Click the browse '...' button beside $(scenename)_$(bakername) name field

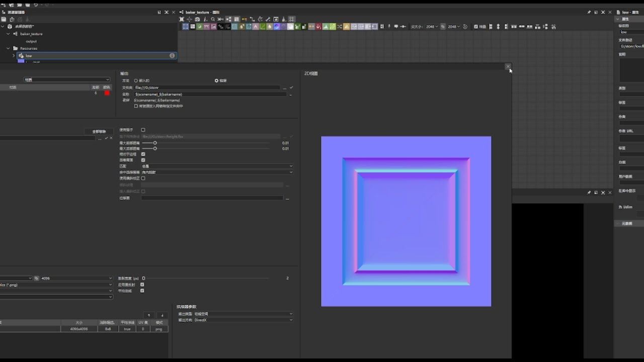[x=290, y=95]
